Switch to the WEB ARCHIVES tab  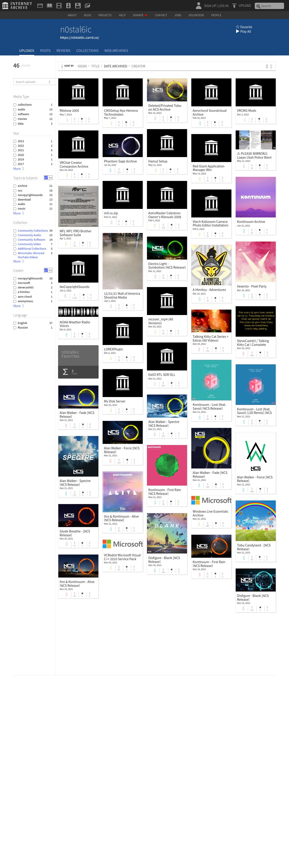[x=116, y=50]
